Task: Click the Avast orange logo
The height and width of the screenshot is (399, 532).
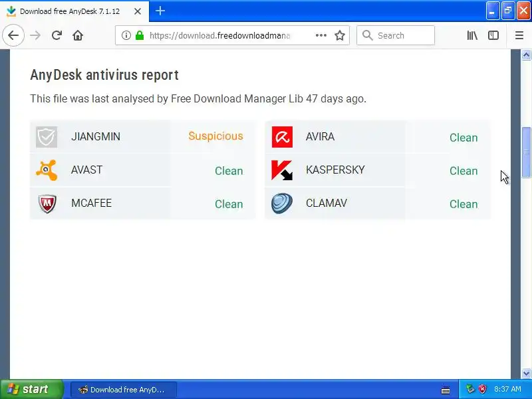Action: (47, 170)
